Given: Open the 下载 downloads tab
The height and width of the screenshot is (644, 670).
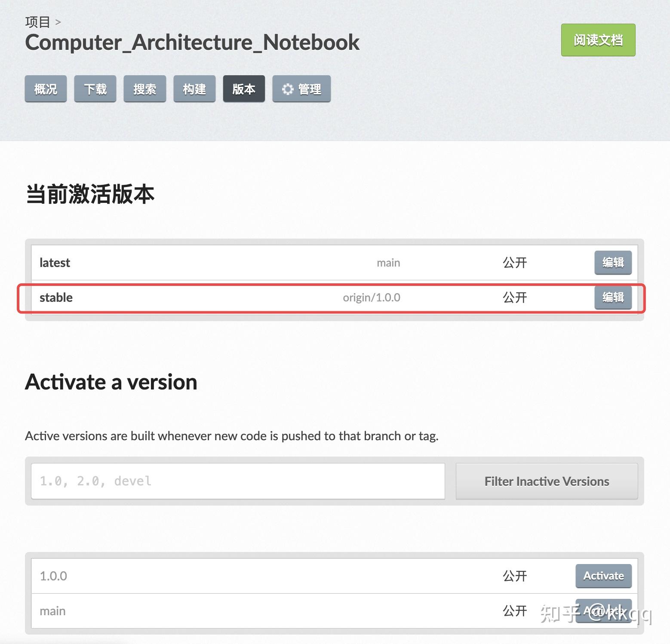Looking at the screenshot, I should (95, 89).
